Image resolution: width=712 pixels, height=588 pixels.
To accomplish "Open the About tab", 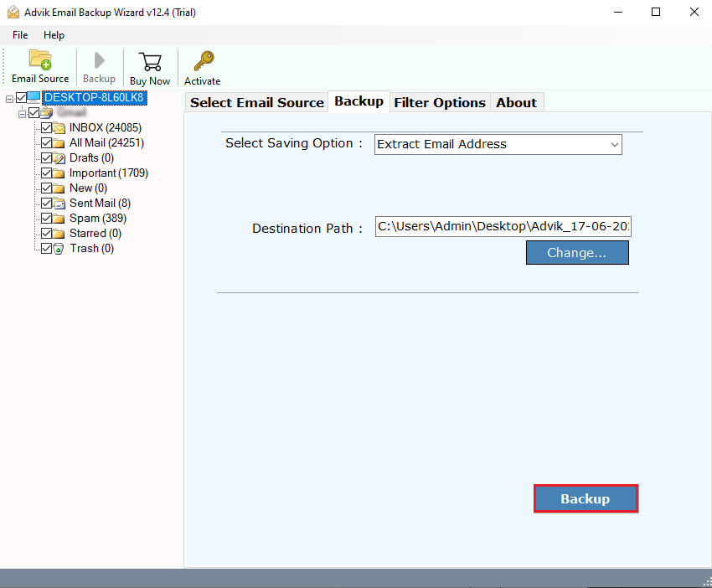I will pyautogui.click(x=516, y=103).
